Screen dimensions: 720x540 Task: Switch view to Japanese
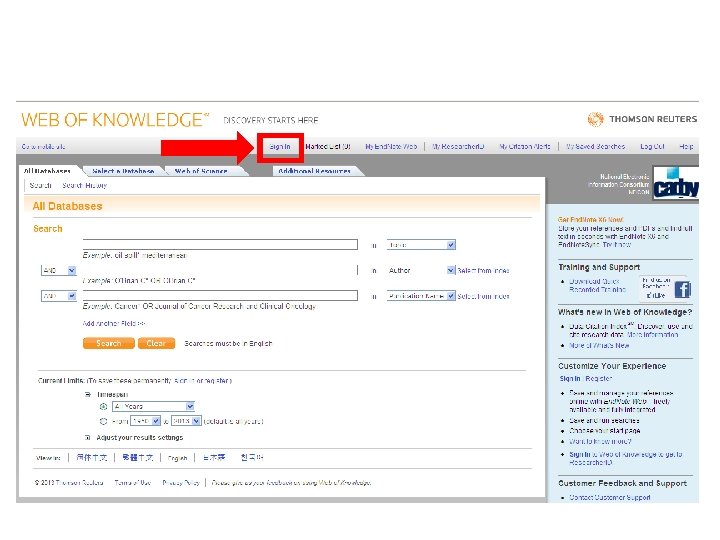[214, 458]
